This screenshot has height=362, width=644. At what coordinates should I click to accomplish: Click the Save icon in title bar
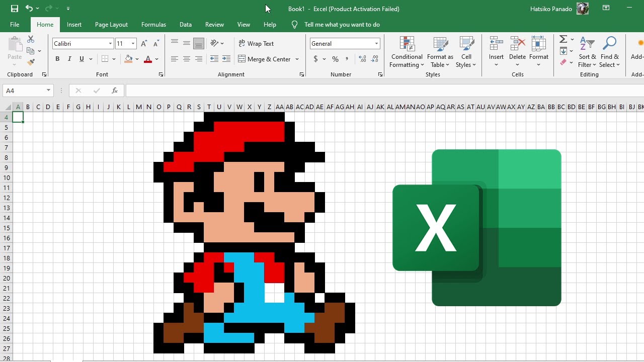(x=15, y=9)
